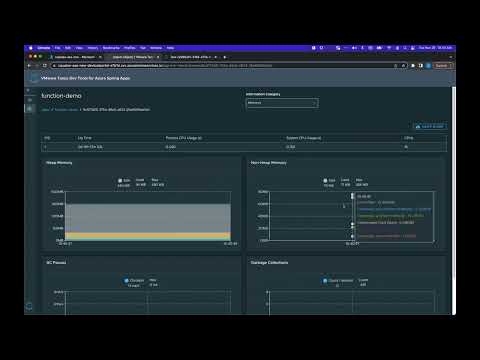Click the browser reload button

(45, 66)
